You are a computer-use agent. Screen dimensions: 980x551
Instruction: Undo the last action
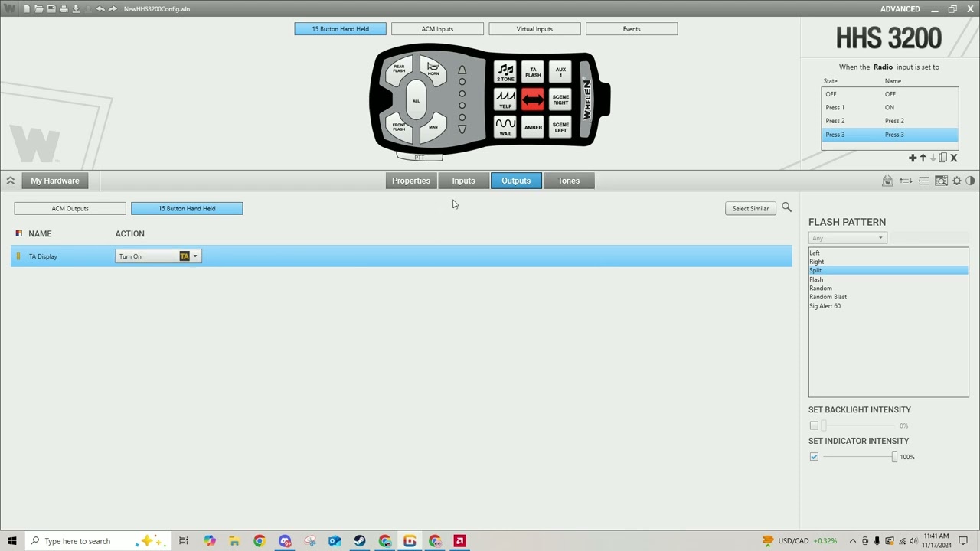click(100, 9)
